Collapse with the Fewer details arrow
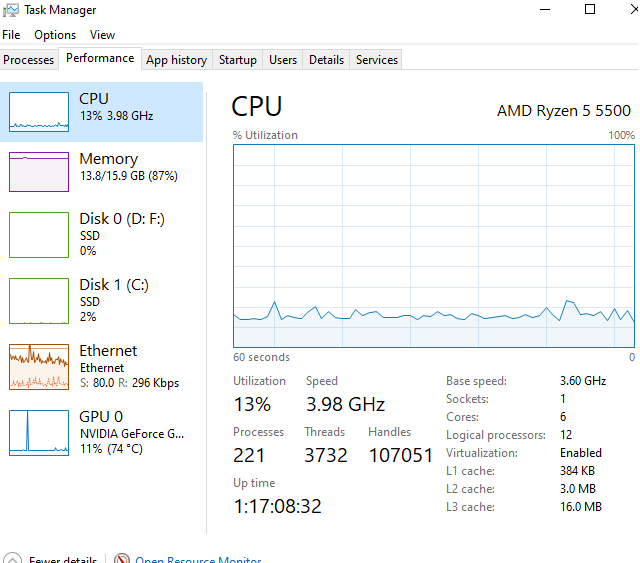This screenshot has height=563, width=640. pyautogui.click(x=12, y=560)
